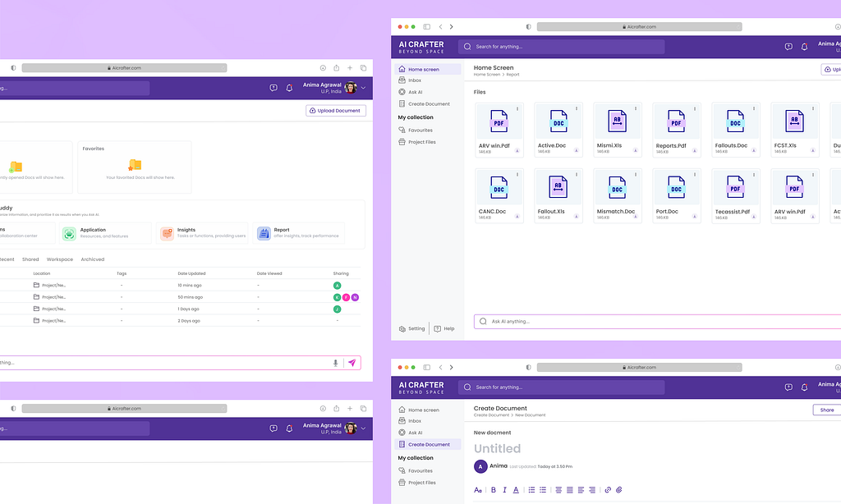Click the Upload Document button
Image resolution: width=841 pixels, height=504 pixels.
click(x=335, y=109)
